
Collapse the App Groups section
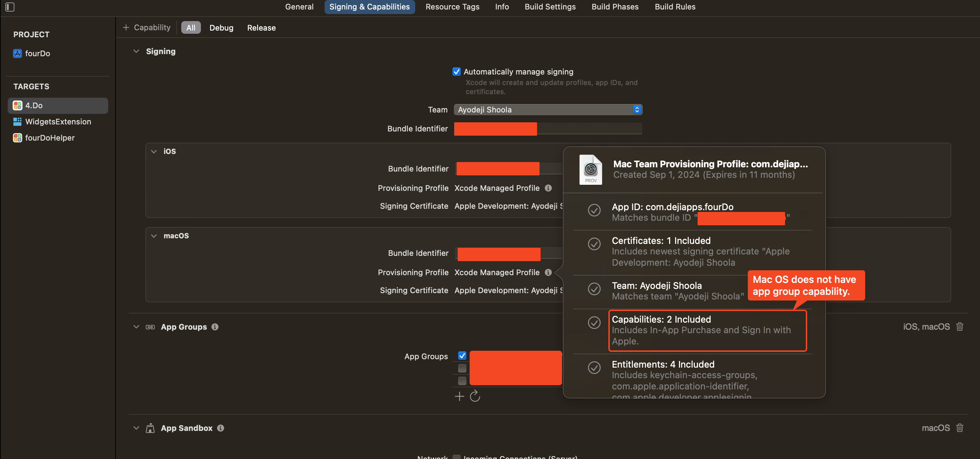136,327
